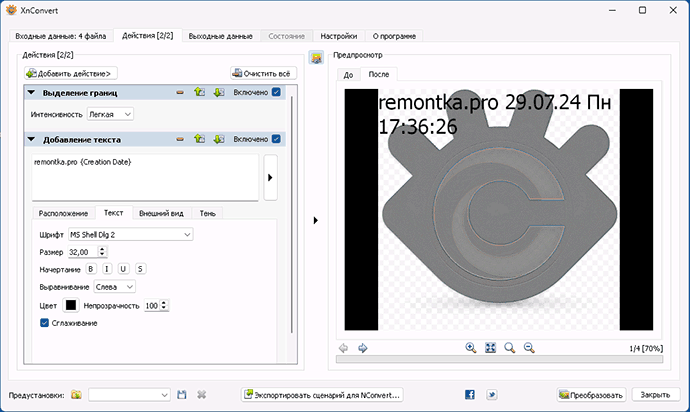
Task: Toggle Strikethrough text style
Action: tap(140, 269)
